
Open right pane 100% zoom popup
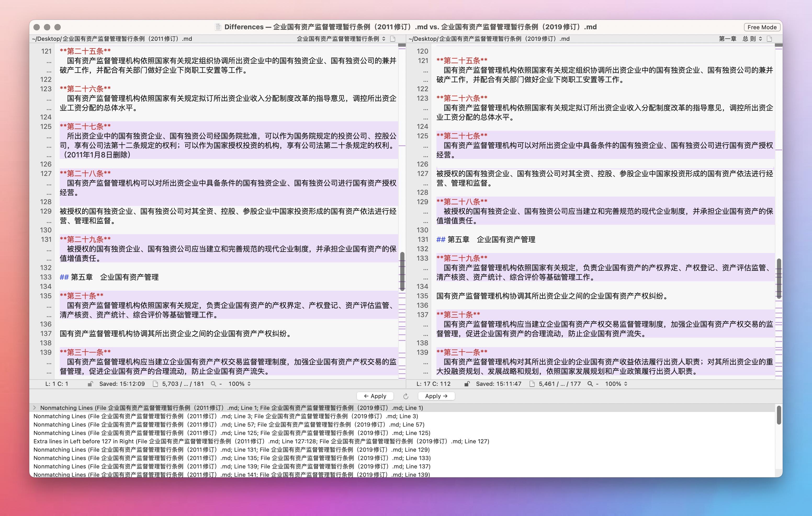click(616, 384)
